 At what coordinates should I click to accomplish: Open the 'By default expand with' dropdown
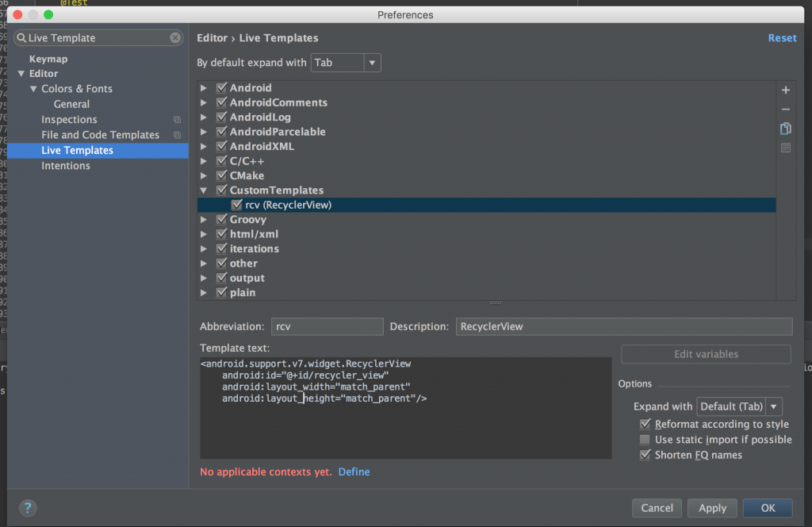(x=371, y=62)
